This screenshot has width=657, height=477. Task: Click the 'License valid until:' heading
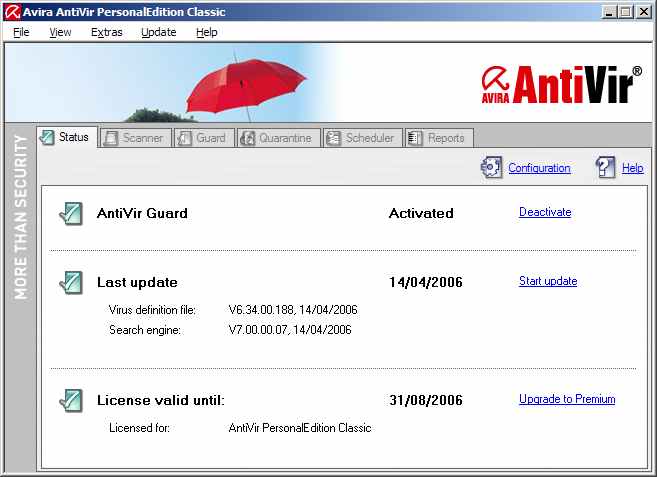click(x=161, y=400)
